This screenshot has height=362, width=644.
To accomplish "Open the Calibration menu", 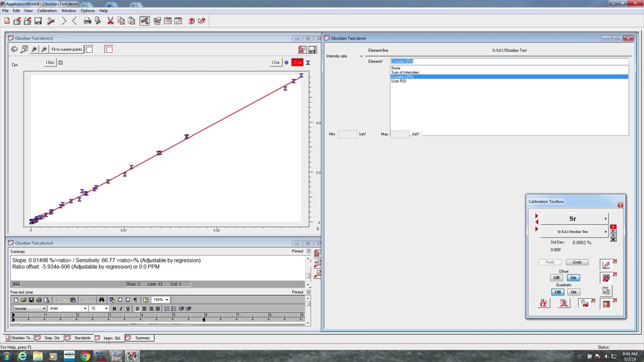I will pos(47,11).
